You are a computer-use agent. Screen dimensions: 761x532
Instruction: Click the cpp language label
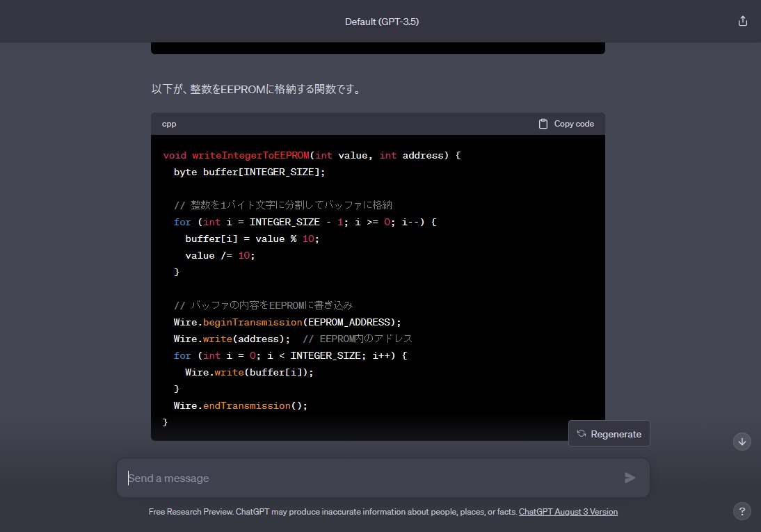tap(169, 124)
